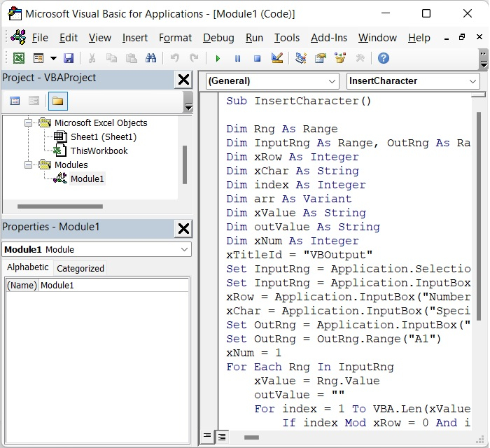Open Help via the blue question mark icon
The width and height of the screenshot is (490, 448).
[383, 58]
